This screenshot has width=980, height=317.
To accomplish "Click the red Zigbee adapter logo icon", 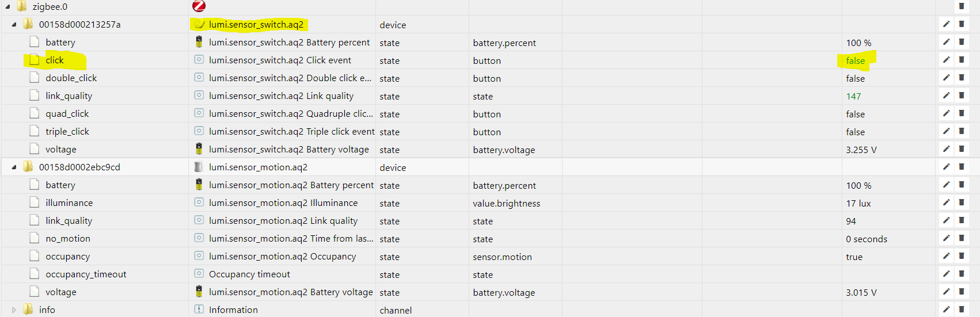I will [x=199, y=6].
